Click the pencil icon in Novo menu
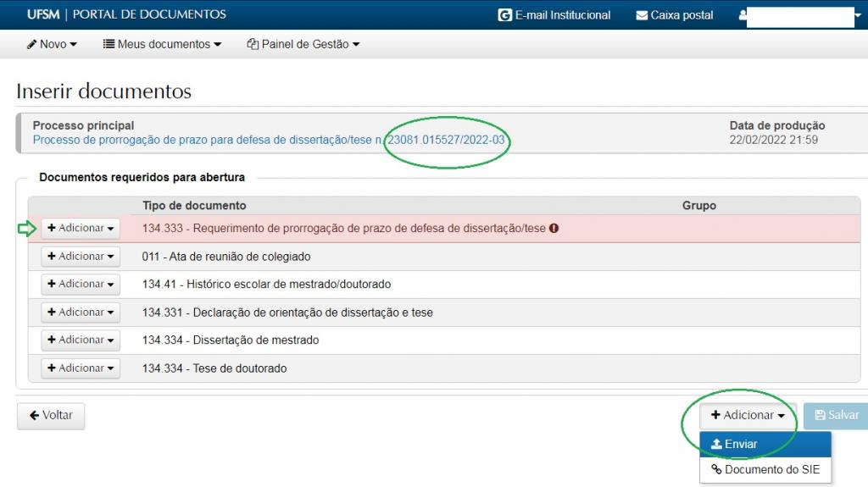868x487 pixels. 31,44
